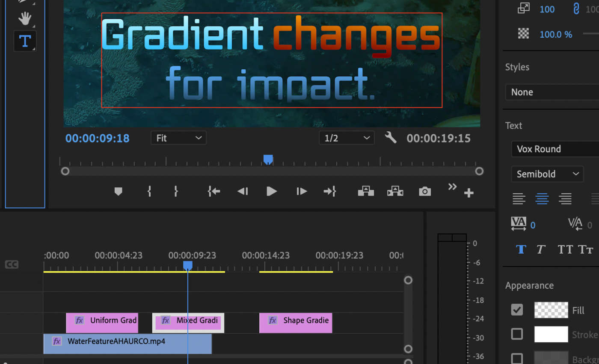Image resolution: width=599 pixels, height=364 pixels.
Task: Uncheck the Fill checkbox
Action: tap(517, 310)
